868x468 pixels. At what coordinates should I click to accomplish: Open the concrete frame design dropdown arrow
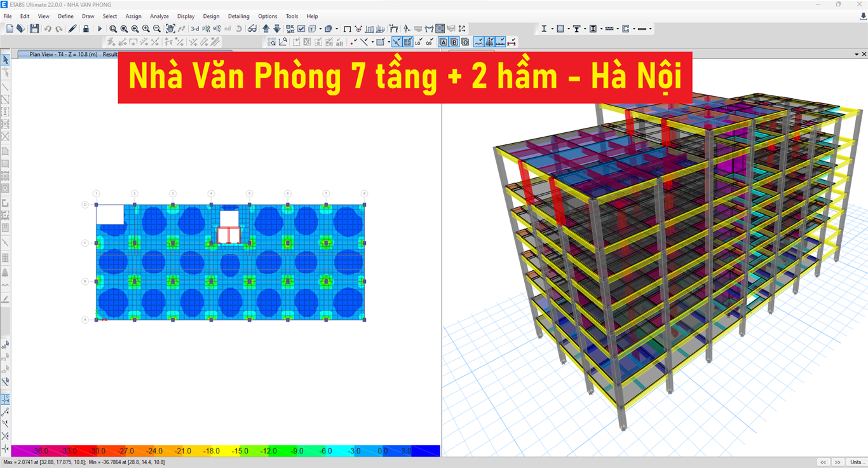568,29
